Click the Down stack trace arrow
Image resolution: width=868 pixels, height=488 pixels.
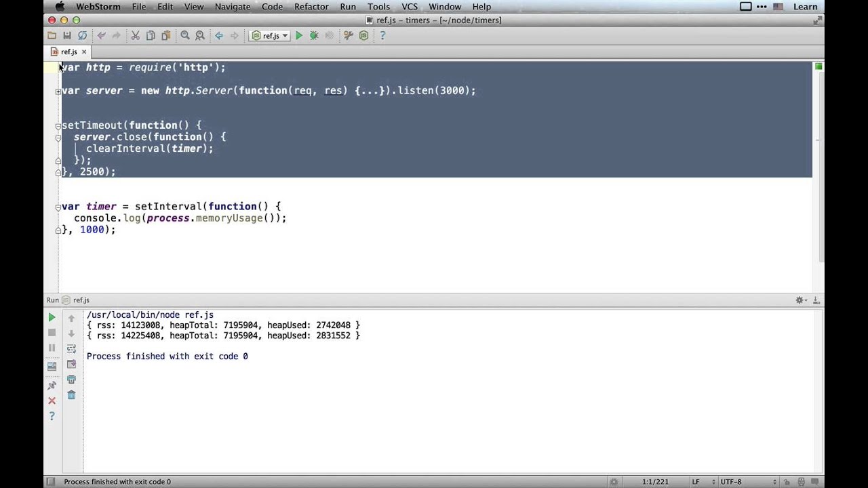(x=71, y=333)
